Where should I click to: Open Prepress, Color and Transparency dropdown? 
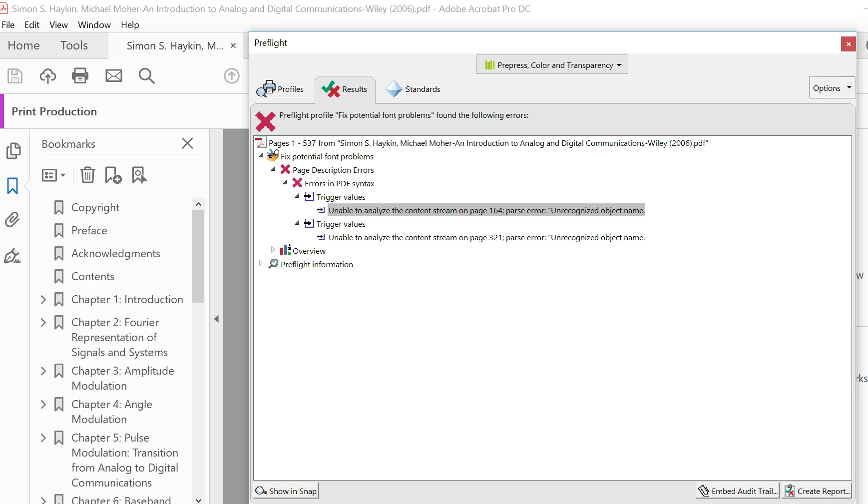552,65
